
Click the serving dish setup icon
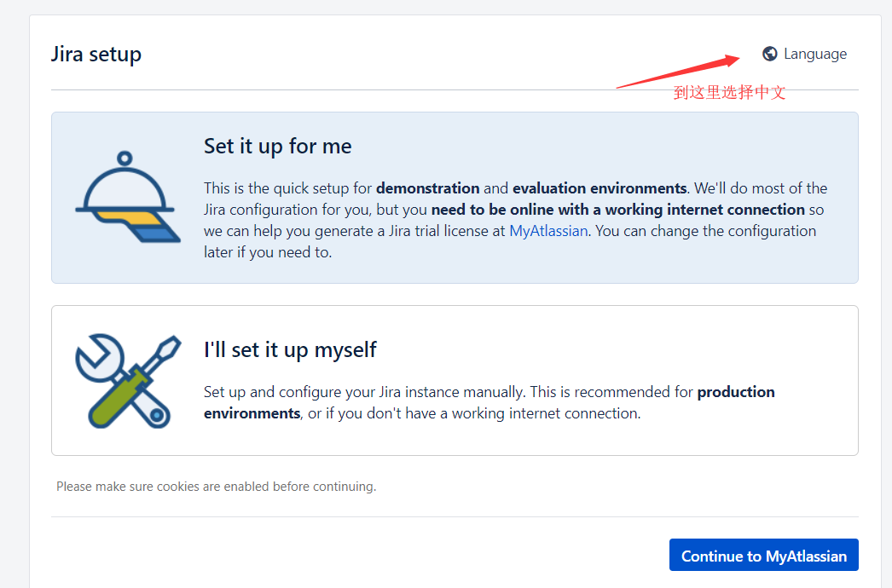click(127, 197)
